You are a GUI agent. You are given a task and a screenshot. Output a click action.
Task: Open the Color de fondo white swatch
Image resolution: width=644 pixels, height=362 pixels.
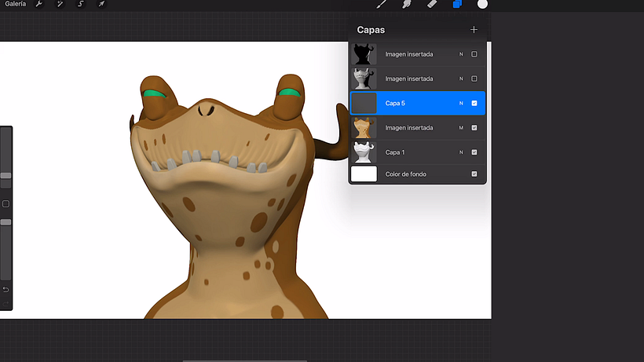[x=364, y=174]
